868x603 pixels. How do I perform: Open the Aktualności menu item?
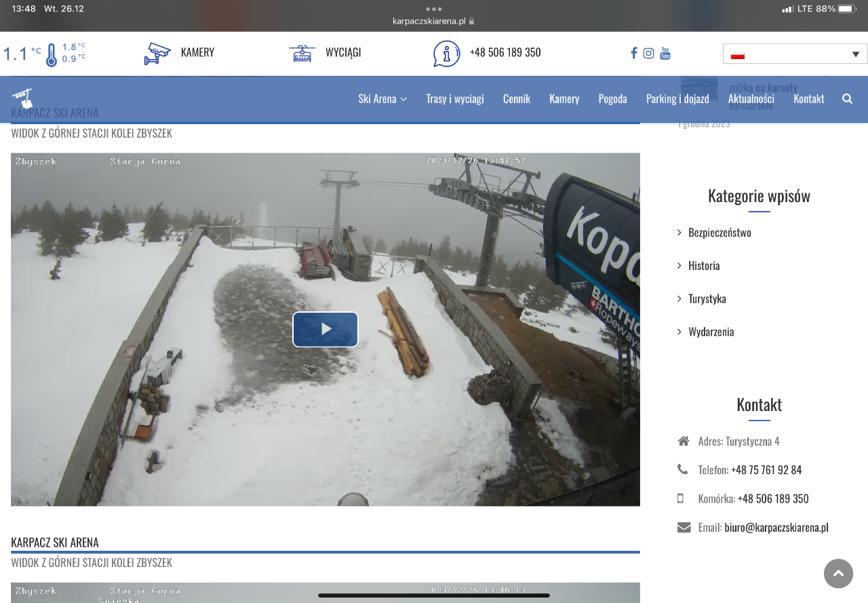(x=751, y=98)
